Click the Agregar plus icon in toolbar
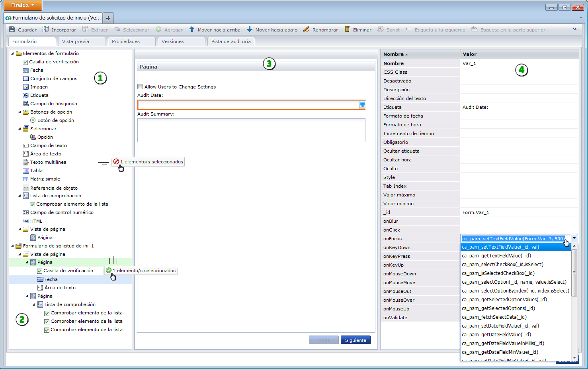 click(158, 29)
